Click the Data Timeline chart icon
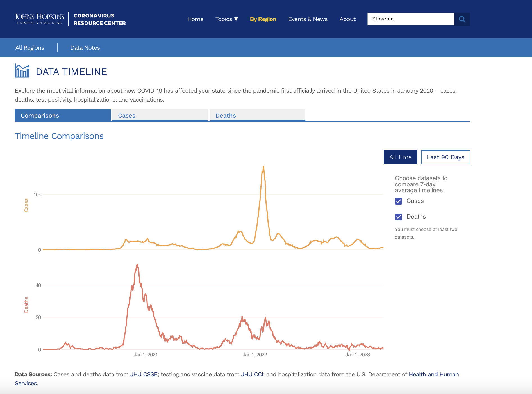 (x=22, y=71)
